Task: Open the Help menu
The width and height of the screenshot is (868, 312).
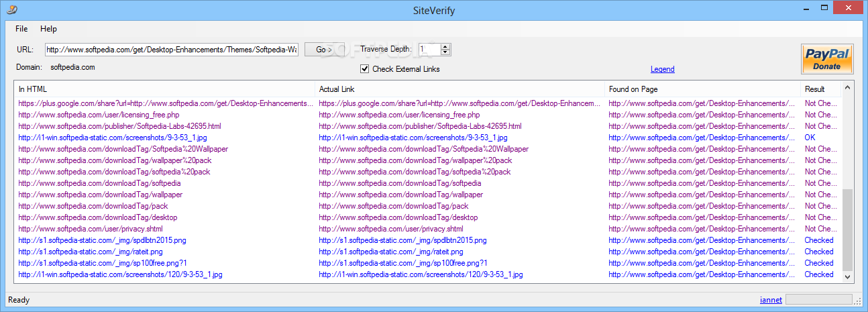Action: (x=48, y=29)
